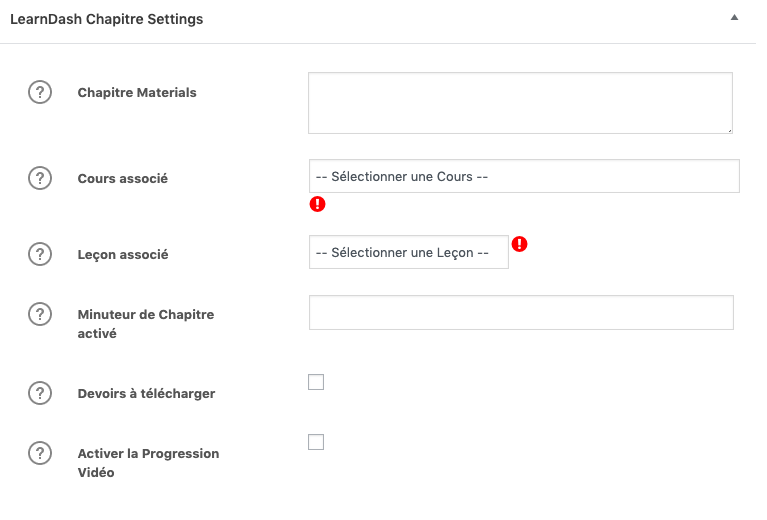Enable the Devoirs à télécharger checkbox
767x520 pixels.
click(316, 382)
